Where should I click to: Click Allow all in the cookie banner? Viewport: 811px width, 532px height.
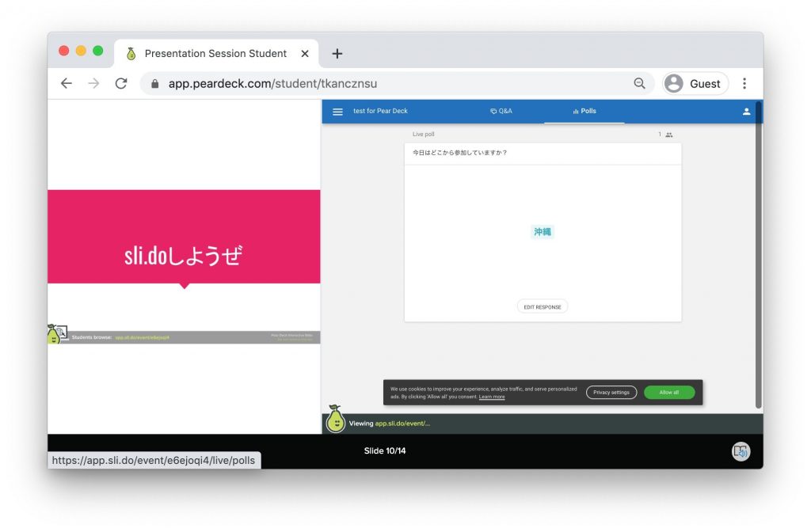click(x=668, y=392)
